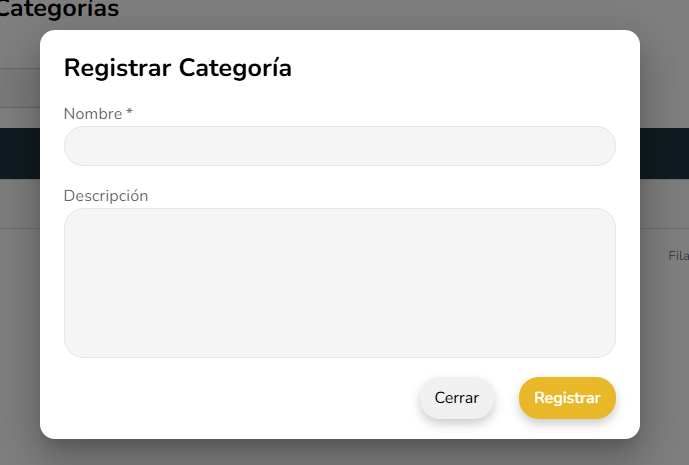Focus the Descripción text area
Viewport: 689px width, 465px height.
(339, 282)
